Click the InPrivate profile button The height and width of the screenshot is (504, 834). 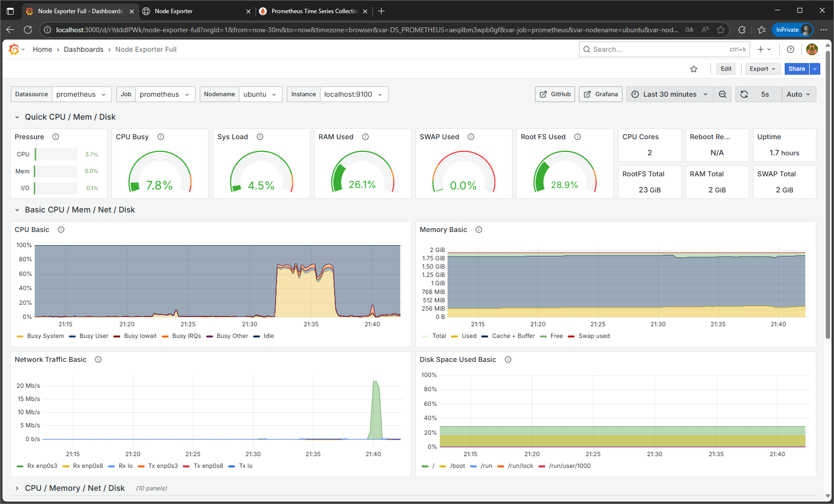pos(792,30)
